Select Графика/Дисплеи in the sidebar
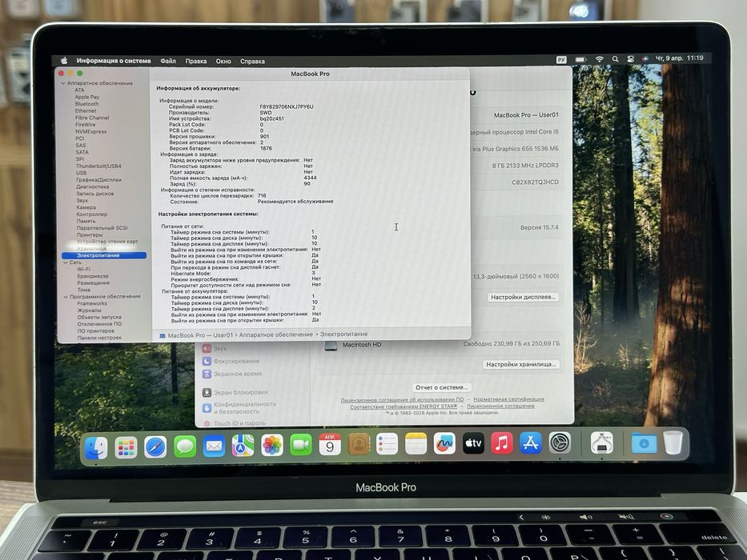747x560 pixels. pos(98,180)
